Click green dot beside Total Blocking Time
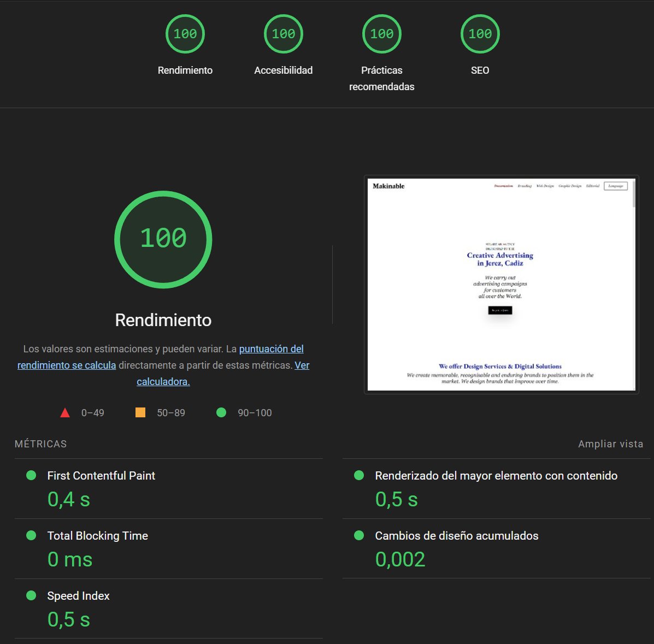The image size is (654, 644). 31,535
